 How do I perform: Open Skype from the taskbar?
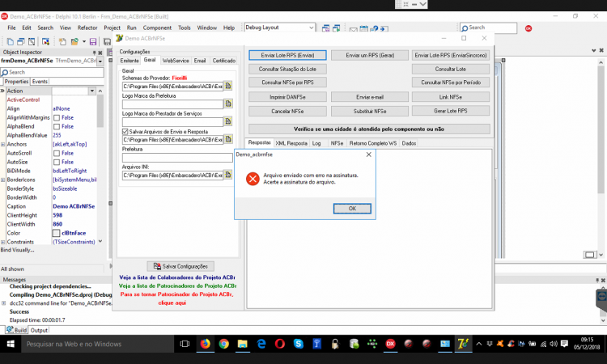pyautogui.click(x=298, y=344)
